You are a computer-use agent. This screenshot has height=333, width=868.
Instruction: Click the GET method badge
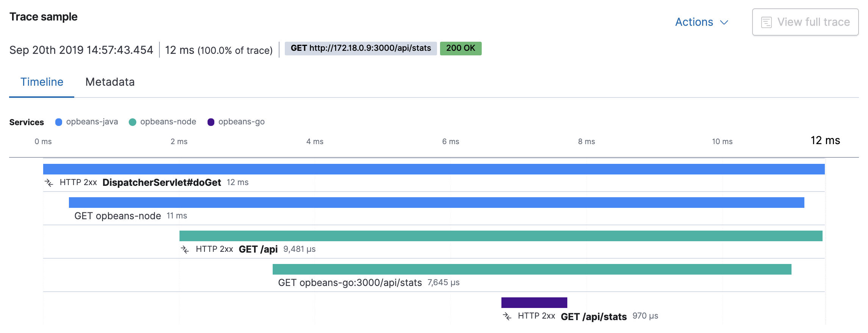299,48
